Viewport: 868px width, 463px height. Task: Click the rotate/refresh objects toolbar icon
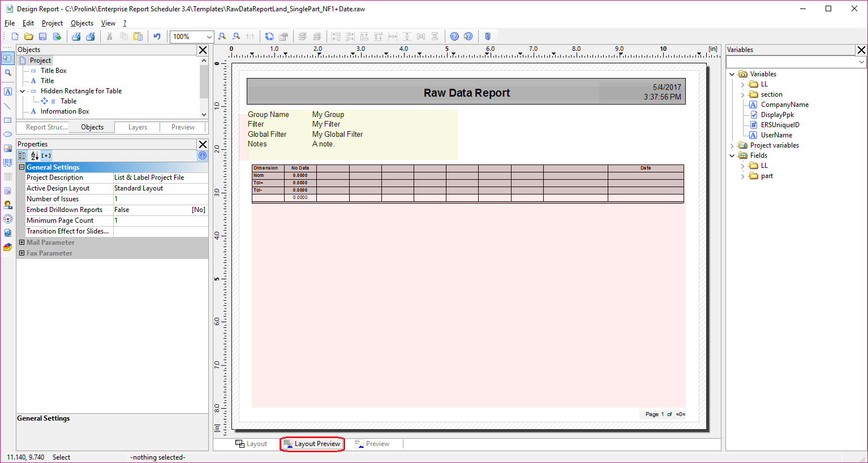tap(269, 37)
